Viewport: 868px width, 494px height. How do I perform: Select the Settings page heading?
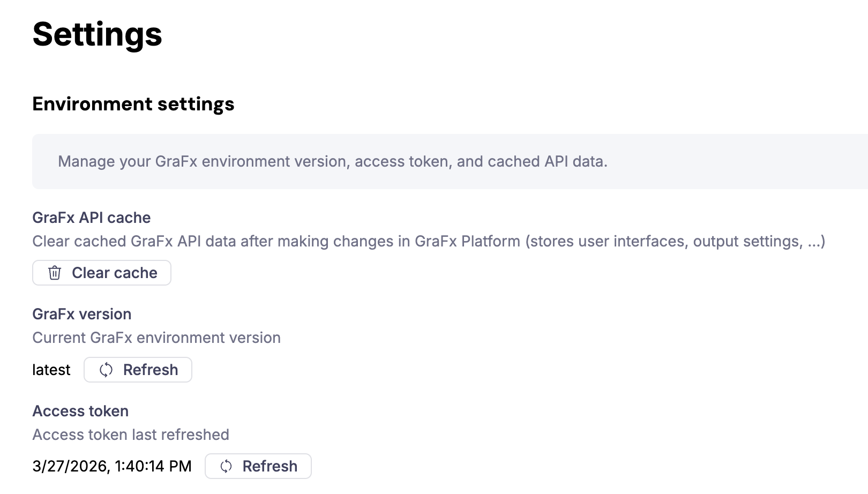(97, 35)
